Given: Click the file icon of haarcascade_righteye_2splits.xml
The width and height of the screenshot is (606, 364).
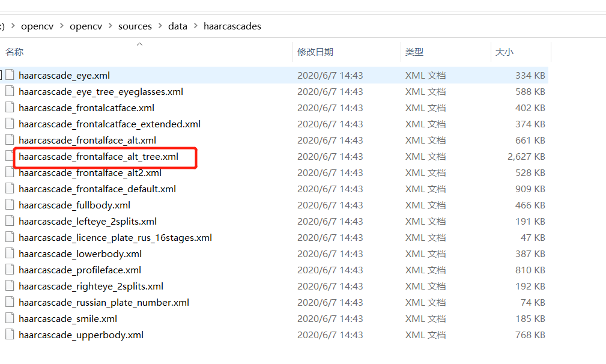Looking at the screenshot, I should pyautogui.click(x=10, y=286).
